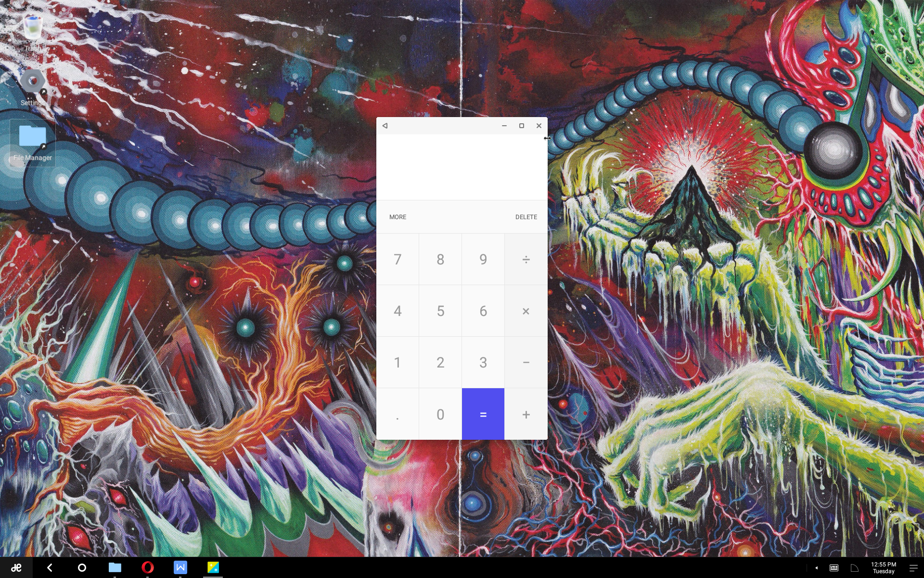The image size is (924, 578).
Task: Click DELETE to erase last entry
Action: (526, 217)
